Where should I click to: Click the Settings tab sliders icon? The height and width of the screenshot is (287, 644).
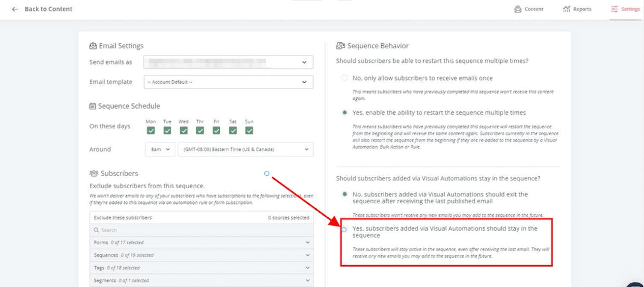614,9
